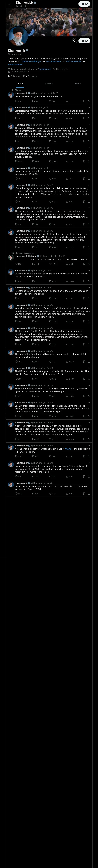Click Follow button next to the search icon
98x868 pixels.
click(84, 41)
